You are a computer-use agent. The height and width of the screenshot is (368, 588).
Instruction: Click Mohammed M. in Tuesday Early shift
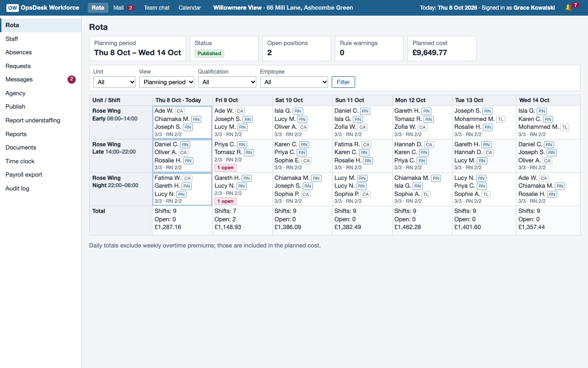coord(475,119)
